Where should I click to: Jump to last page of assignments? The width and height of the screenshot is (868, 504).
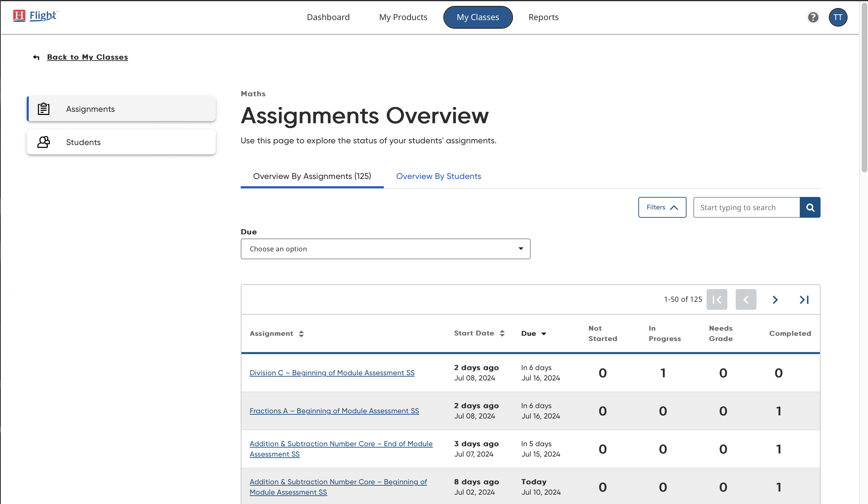[804, 299]
